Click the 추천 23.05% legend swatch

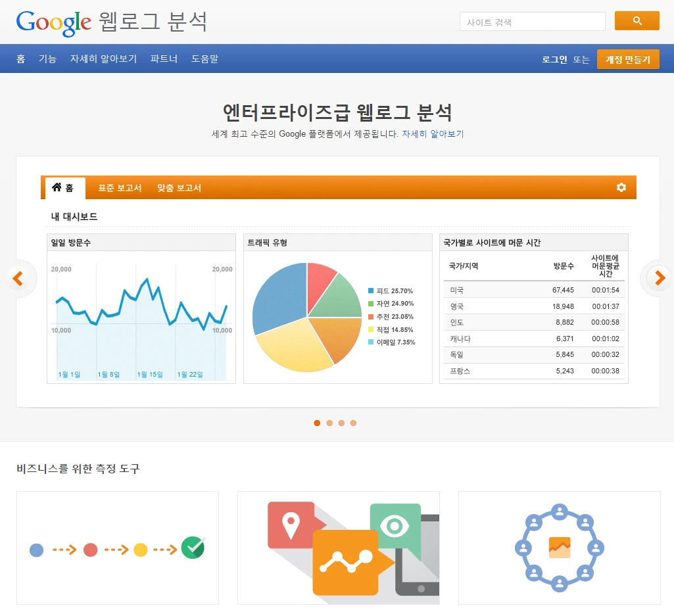click(x=371, y=317)
